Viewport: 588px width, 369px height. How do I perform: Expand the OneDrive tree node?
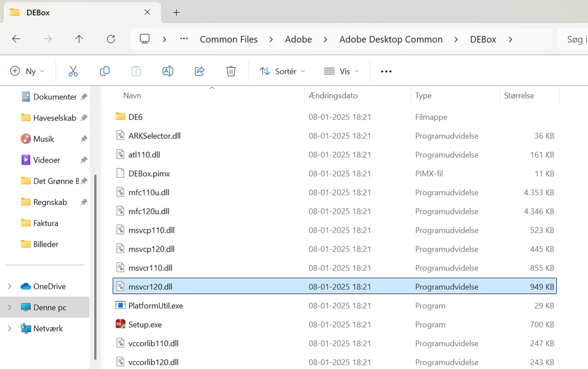click(x=9, y=286)
